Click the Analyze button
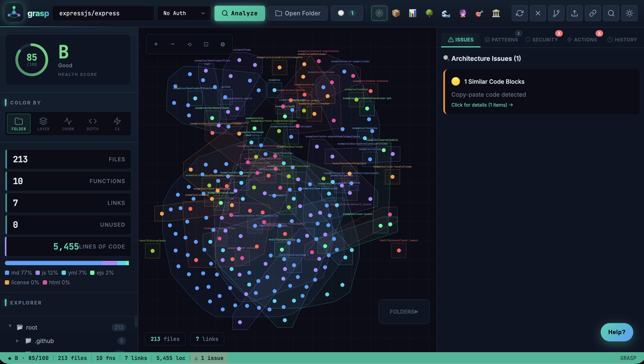 [239, 13]
